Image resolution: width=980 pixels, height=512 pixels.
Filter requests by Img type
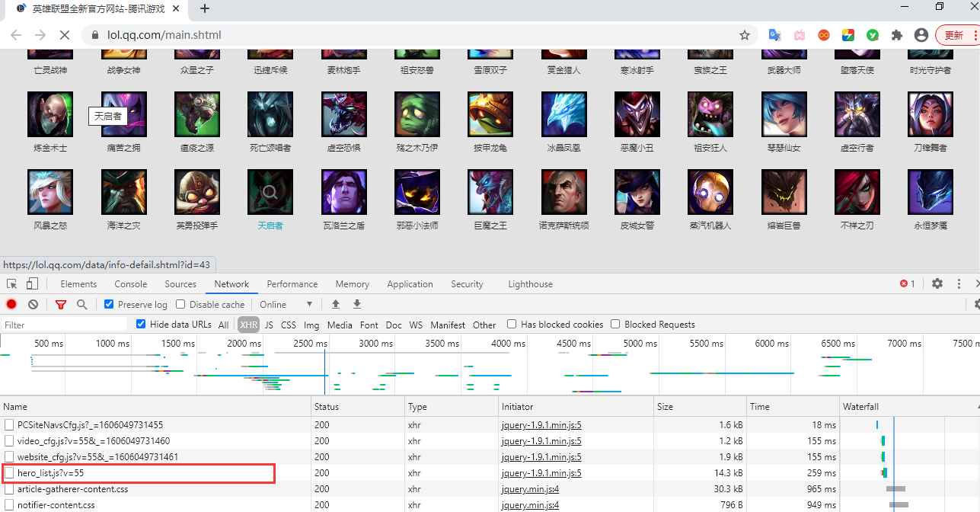click(311, 325)
